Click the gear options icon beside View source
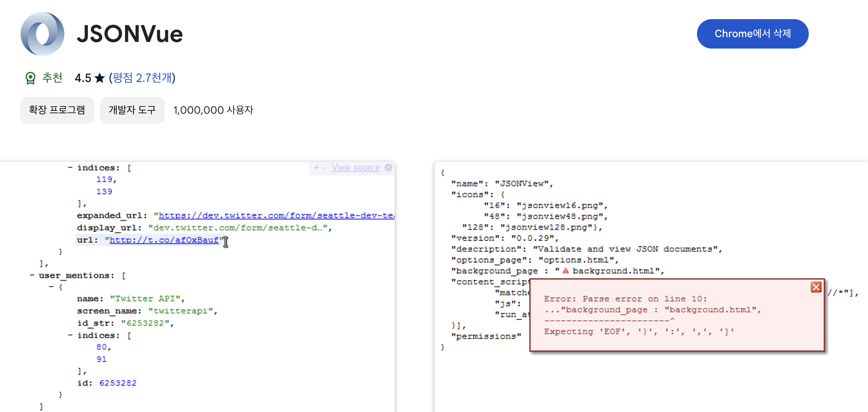 click(388, 168)
